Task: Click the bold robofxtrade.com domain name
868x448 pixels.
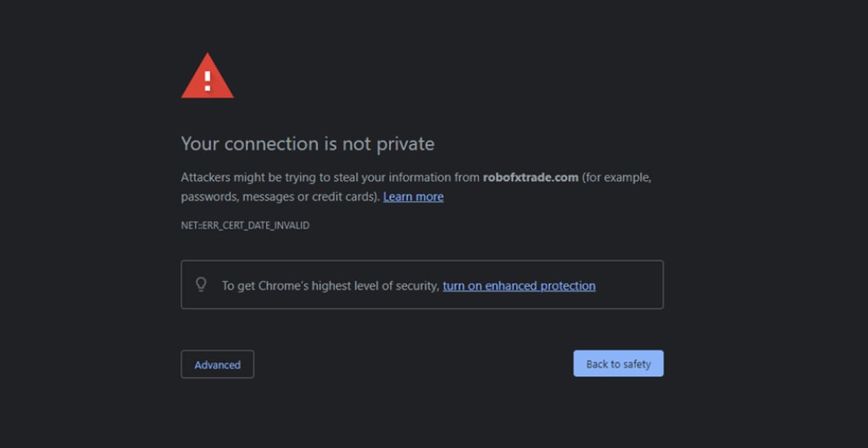Action: tap(531, 178)
